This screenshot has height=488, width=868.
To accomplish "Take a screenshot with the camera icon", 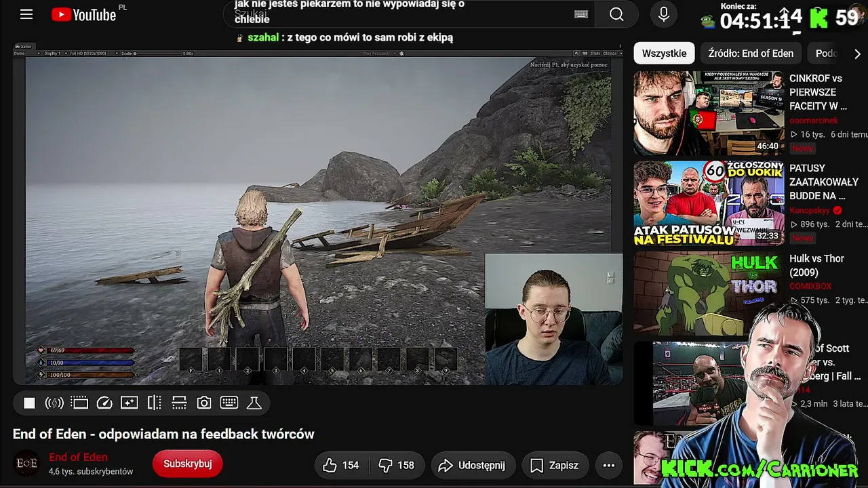I will click(x=204, y=403).
